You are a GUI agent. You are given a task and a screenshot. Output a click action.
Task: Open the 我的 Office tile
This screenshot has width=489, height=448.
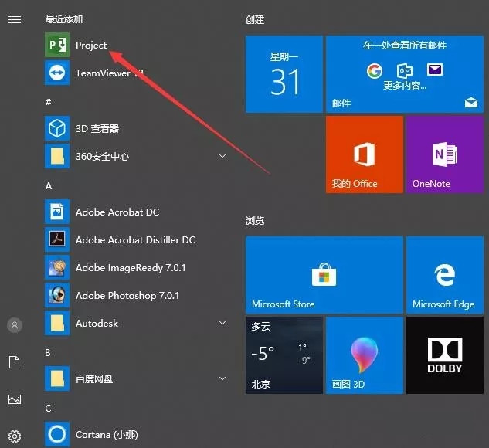pos(365,154)
